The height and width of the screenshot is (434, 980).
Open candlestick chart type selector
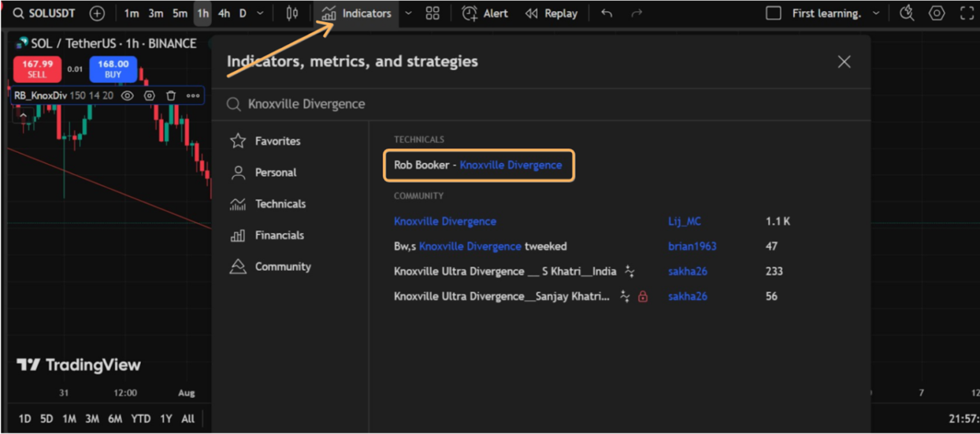pos(292,13)
